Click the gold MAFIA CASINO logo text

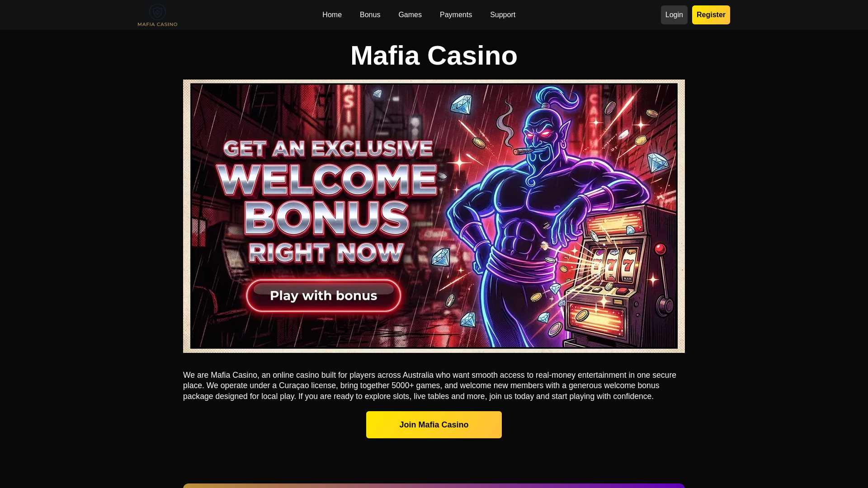[157, 24]
